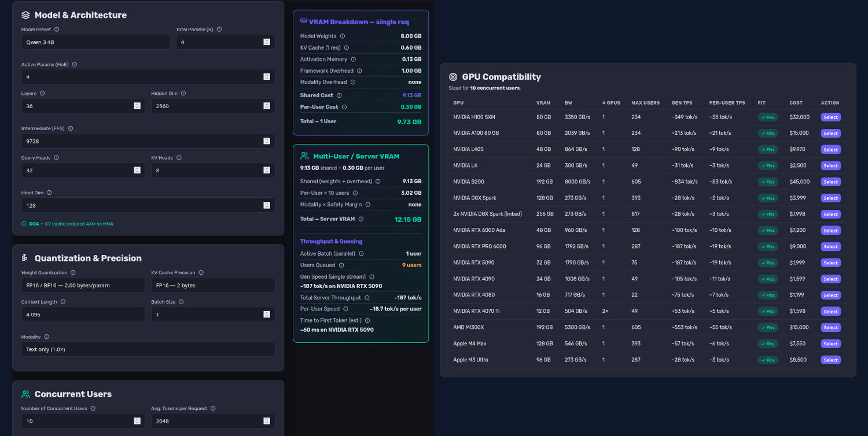Click the info icon beside Active Params (MoE)
Screen dimensions: 868x436
click(75, 65)
